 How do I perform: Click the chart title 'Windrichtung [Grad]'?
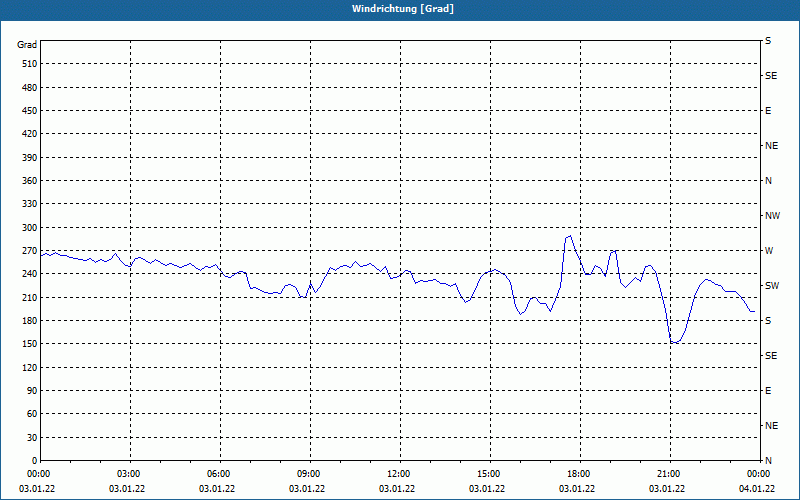[x=403, y=9]
